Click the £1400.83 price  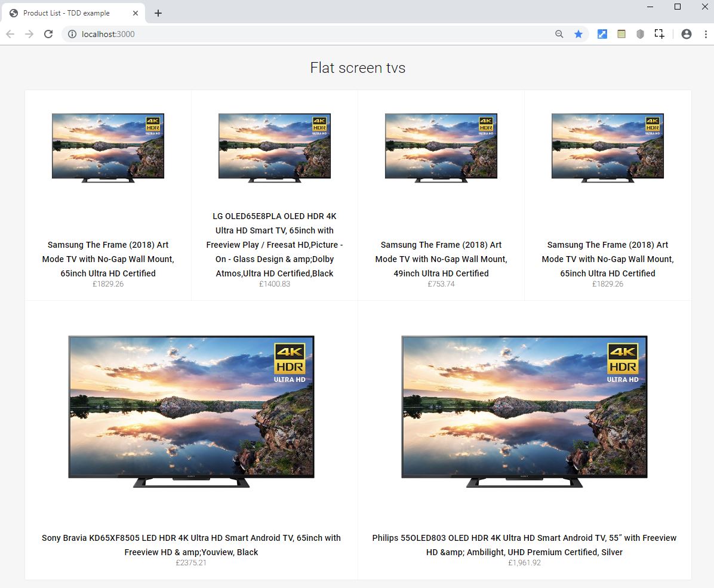click(275, 284)
